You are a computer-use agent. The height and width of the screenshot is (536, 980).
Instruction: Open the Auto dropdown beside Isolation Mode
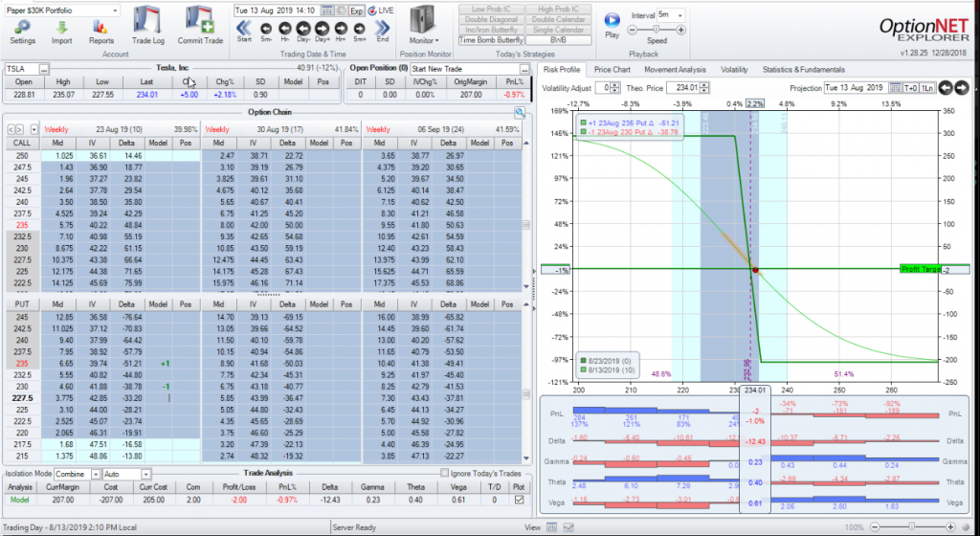tap(145, 474)
